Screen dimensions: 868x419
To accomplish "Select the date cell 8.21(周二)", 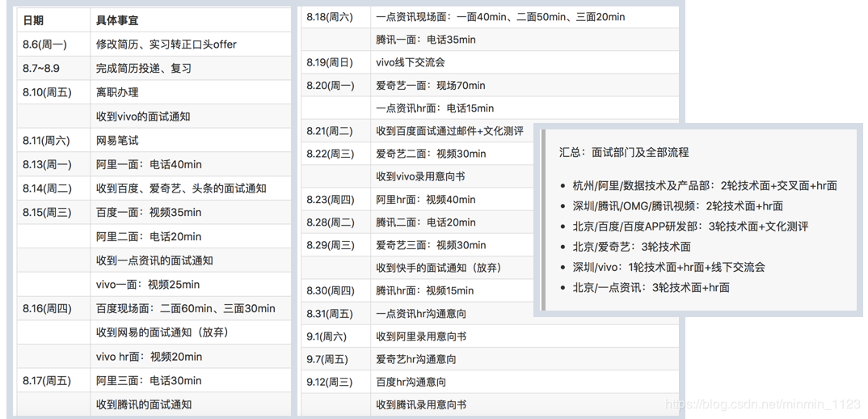I will point(335,131).
